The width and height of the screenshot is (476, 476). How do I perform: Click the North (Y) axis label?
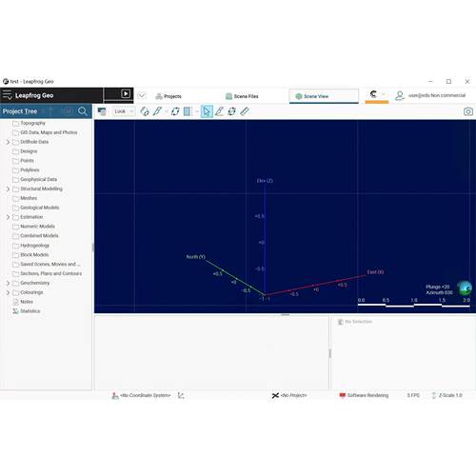(195, 257)
